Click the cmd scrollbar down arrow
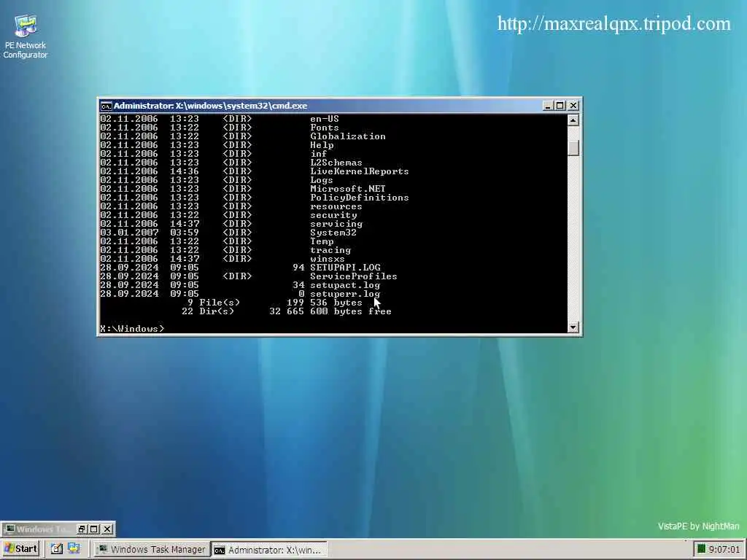This screenshot has height=560, width=747. (x=573, y=327)
